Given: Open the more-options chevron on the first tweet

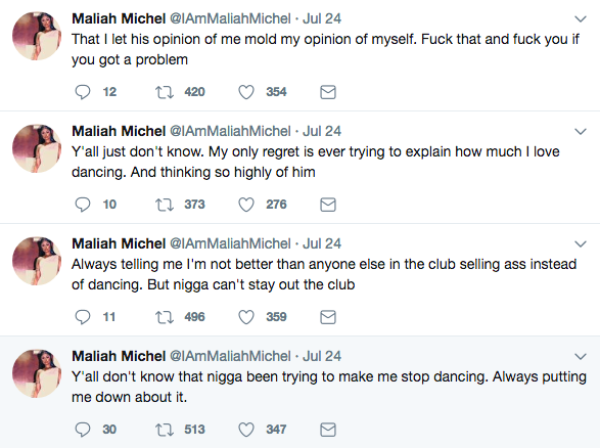Looking at the screenshot, I should [581, 19].
